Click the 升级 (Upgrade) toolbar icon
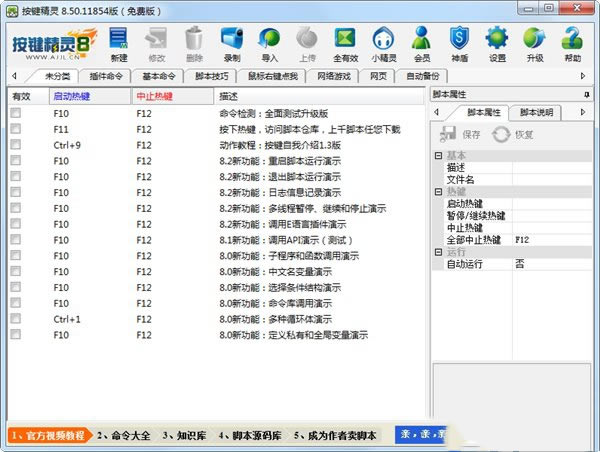Screen dimensions: 600x452 [x=535, y=44]
